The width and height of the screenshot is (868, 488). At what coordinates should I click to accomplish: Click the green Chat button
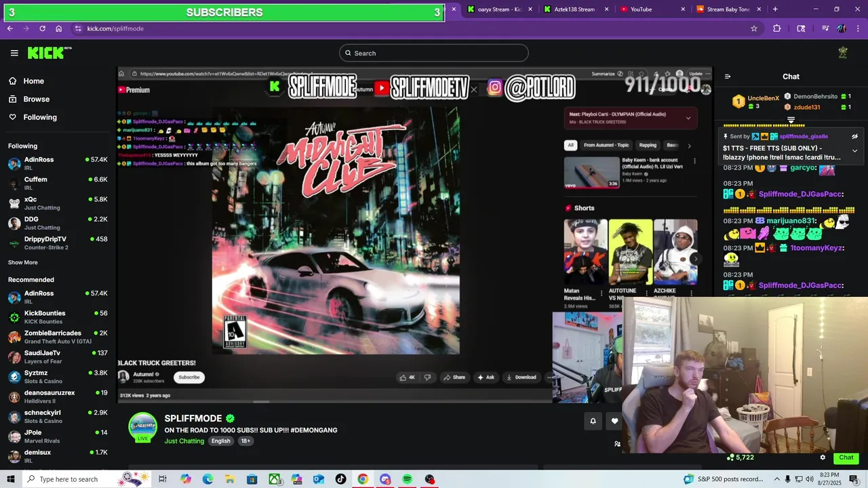point(846,457)
